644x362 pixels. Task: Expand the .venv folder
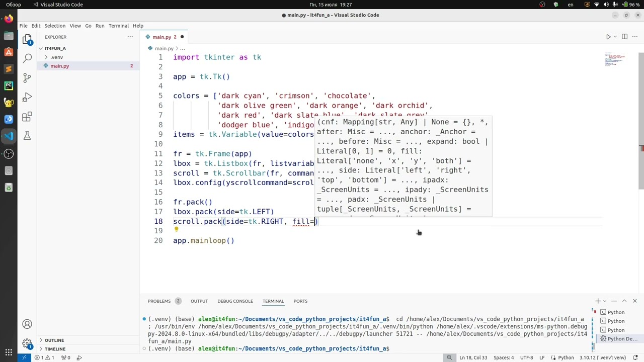[x=56, y=57]
